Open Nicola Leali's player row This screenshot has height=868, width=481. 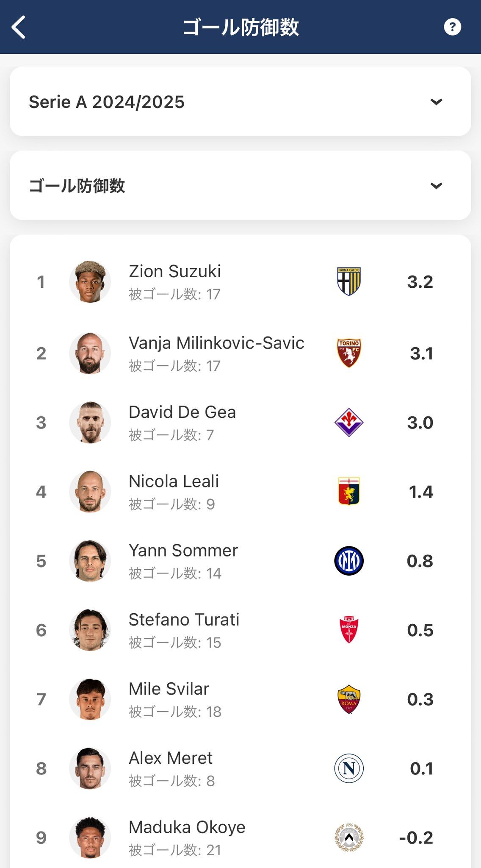[240, 492]
